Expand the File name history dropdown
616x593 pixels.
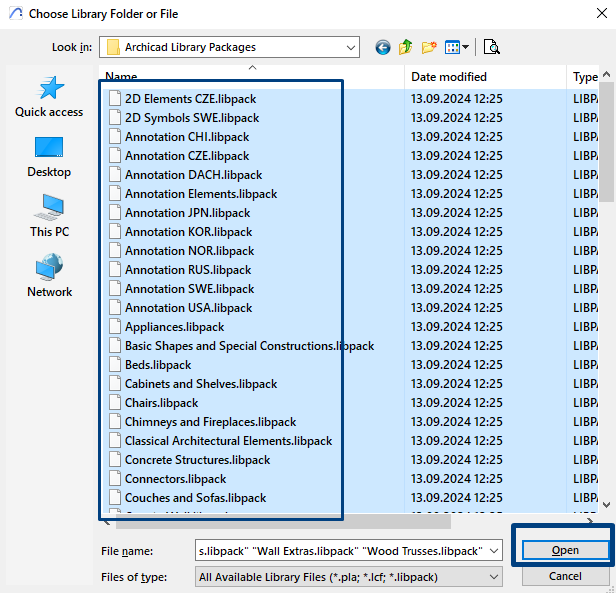494,551
